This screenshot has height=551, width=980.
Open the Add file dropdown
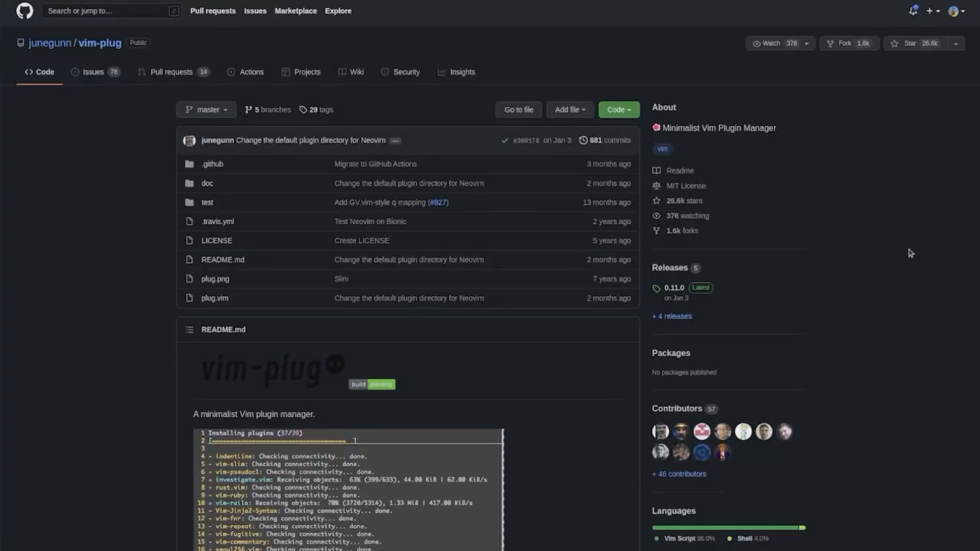click(x=570, y=109)
